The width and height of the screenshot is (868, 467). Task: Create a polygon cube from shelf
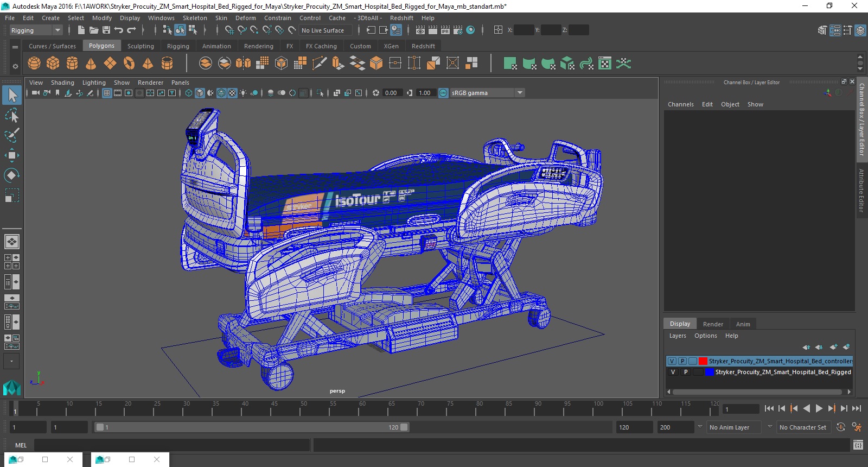coord(53,64)
